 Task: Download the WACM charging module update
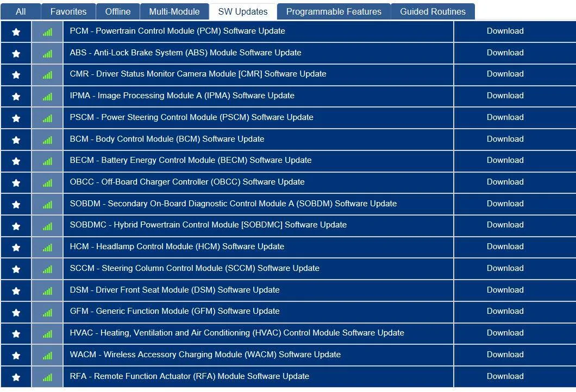[x=505, y=354]
